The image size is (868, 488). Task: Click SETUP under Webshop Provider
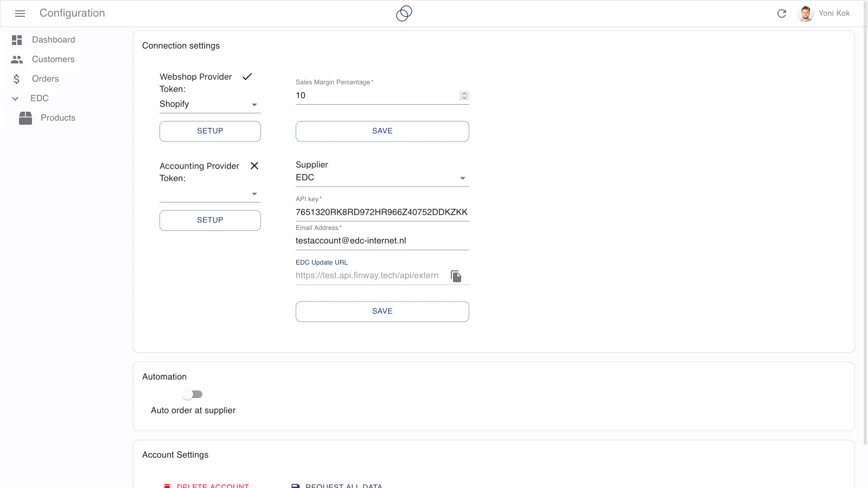[210, 131]
